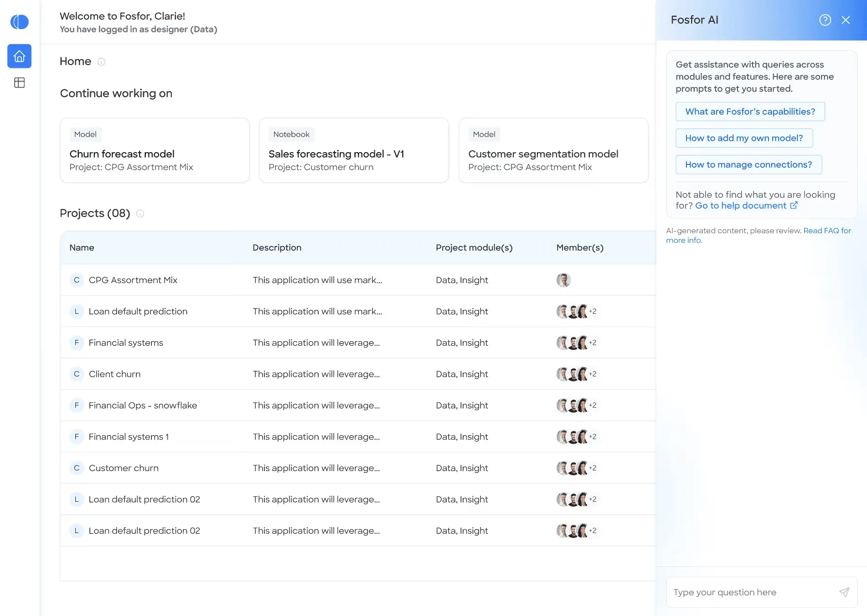The height and width of the screenshot is (616, 867).
Task: Click the Name column header
Action: tap(82, 247)
